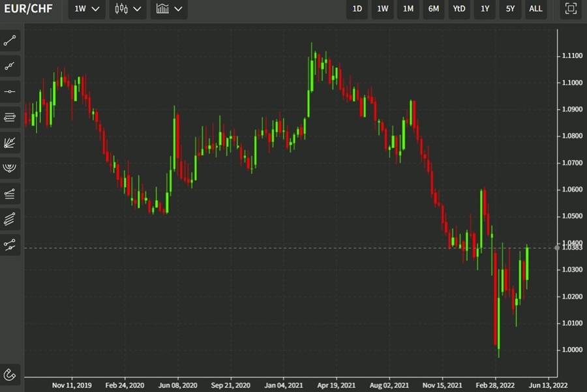Select the Fibonacci fan tool
This screenshot has height=392, width=587.
click(x=10, y=143)
